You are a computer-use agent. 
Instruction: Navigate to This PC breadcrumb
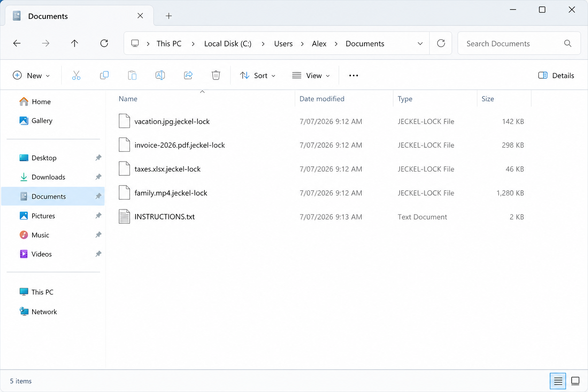point(169,44)
